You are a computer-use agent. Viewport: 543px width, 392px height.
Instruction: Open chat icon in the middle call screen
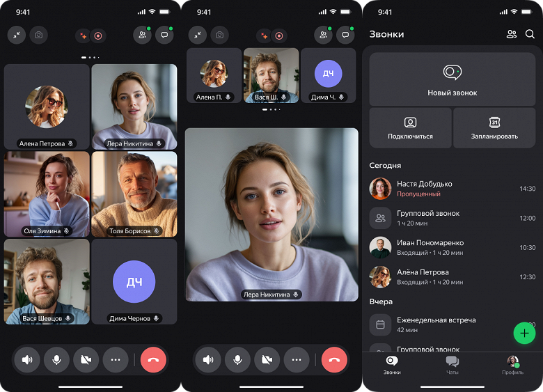[x=345, y=35]
